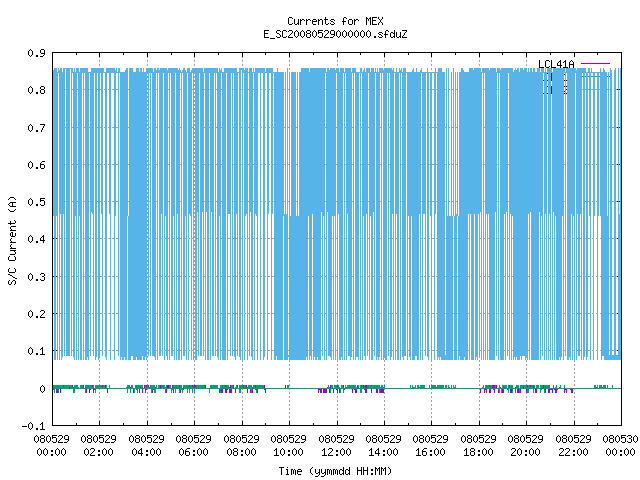Click the 'S/C Current (A)' y-axis label
Screen dimensions: 640x480
(x=12, y=240)
